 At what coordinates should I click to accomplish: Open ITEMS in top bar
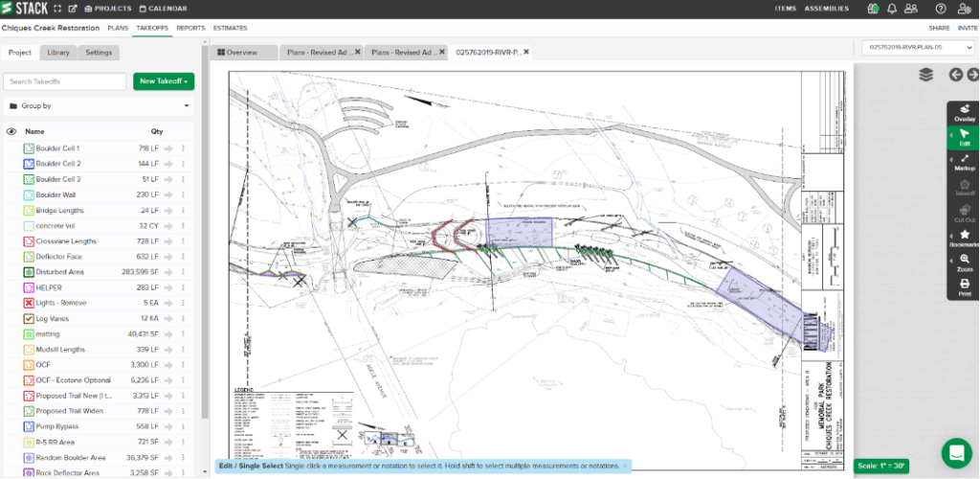pos(785,9)
